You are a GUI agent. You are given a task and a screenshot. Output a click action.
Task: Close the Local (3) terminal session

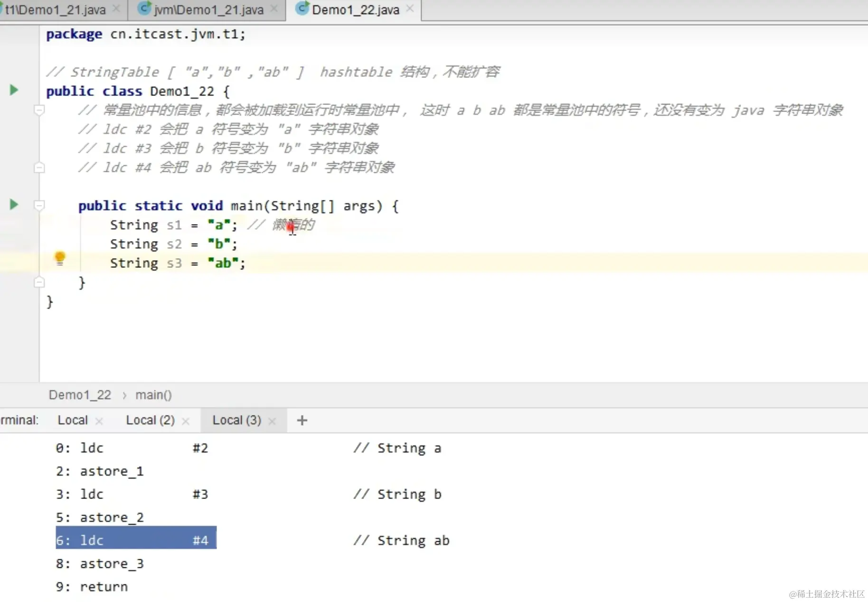click(272, 421)
